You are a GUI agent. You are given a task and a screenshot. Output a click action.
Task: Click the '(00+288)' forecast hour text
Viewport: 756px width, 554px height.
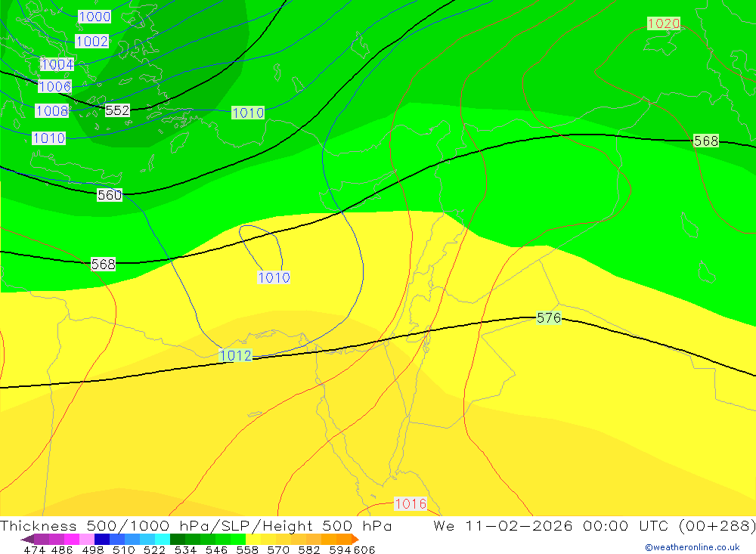[717, 525]
